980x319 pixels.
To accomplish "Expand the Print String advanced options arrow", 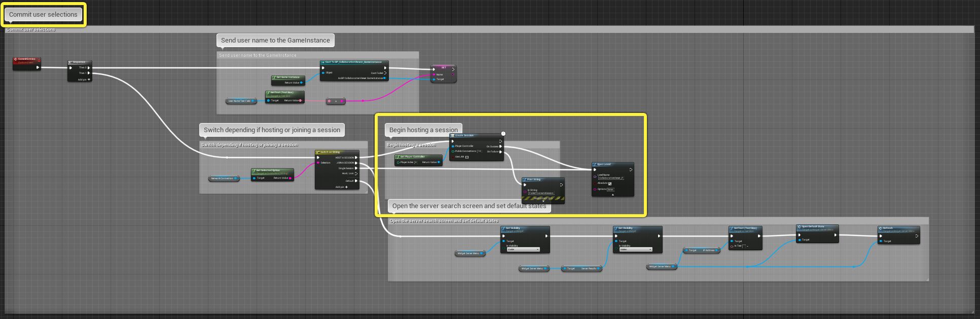I will pos(543,201).
